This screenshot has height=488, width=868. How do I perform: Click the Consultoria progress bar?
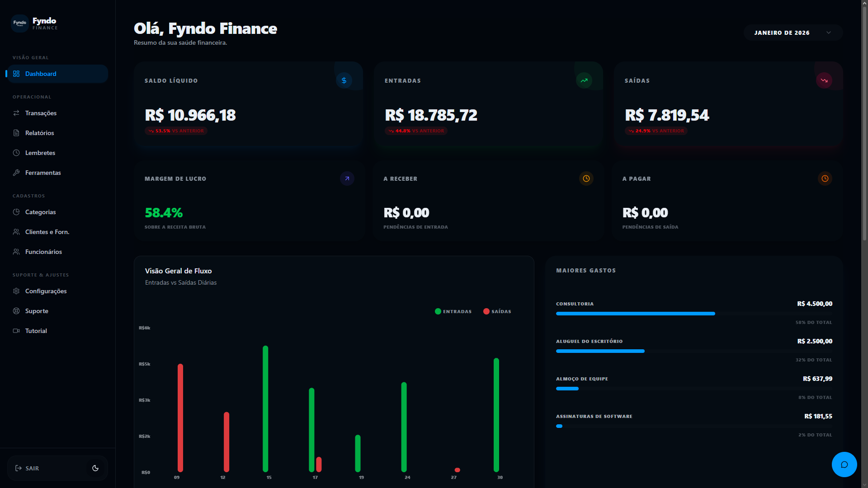(x=635, y=313)
